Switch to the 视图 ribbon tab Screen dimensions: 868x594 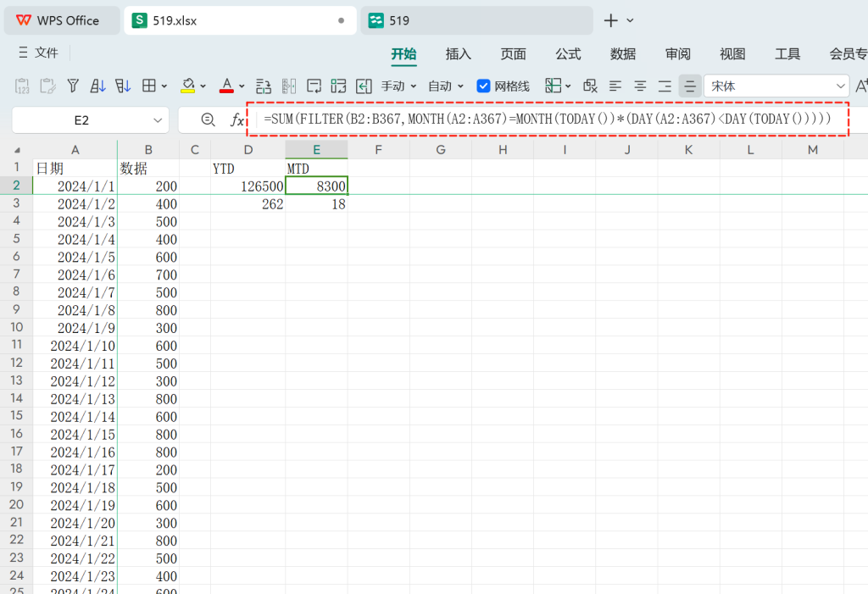point(732,53)
